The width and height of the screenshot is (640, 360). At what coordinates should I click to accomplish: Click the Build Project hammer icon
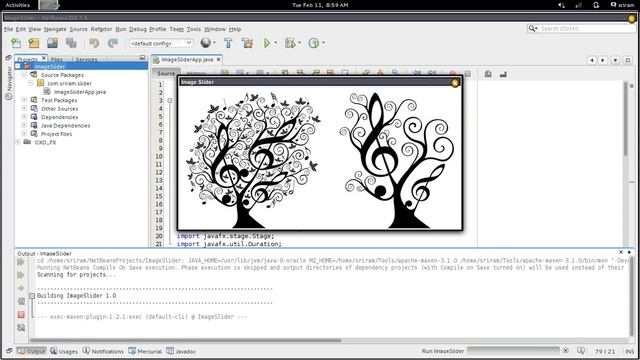click(x=228, y=43)
